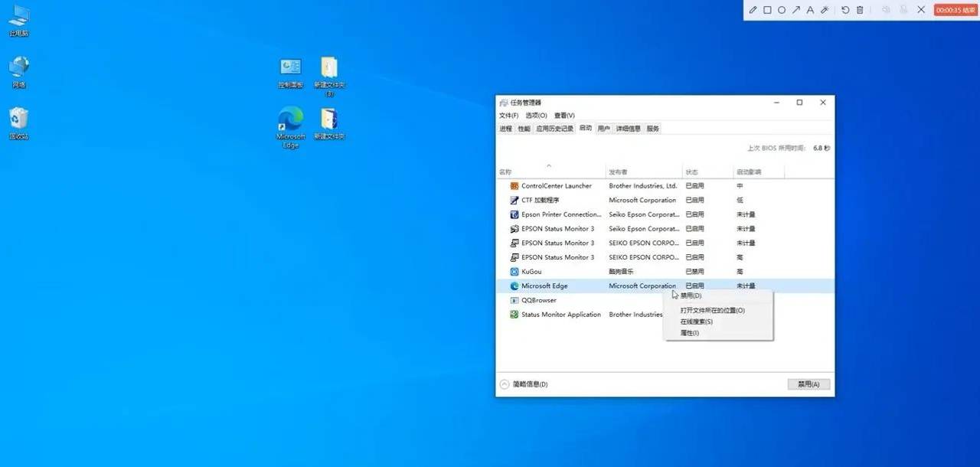Open the 回收站 Recycle Bin on the desktop

pyautogui.click(x=18, y=119)
